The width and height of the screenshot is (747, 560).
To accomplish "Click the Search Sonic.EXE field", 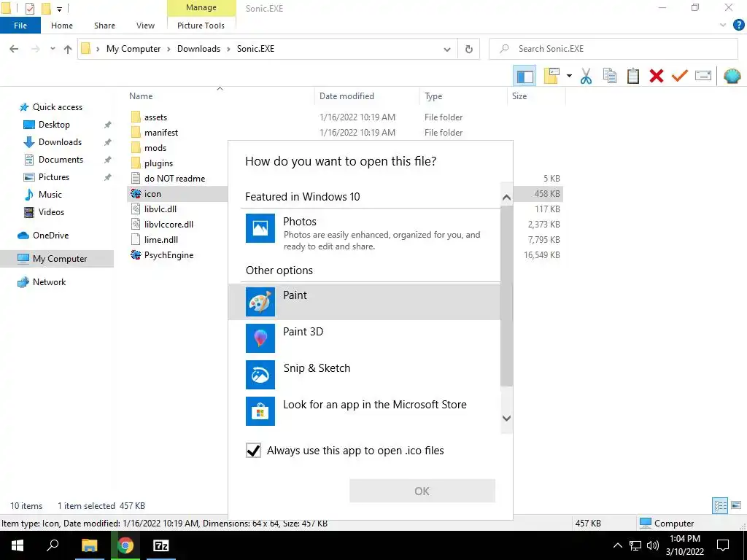I will point(613,49).
